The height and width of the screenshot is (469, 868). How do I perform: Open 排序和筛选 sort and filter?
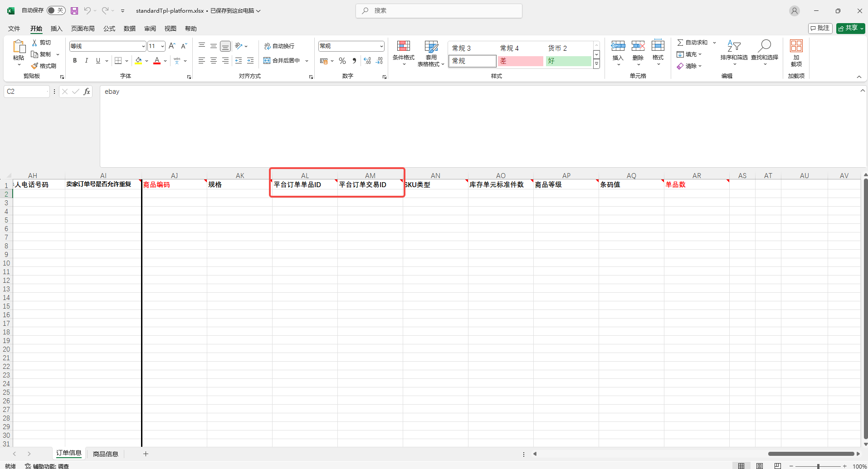pyautogui.click(x=734, y=53)
